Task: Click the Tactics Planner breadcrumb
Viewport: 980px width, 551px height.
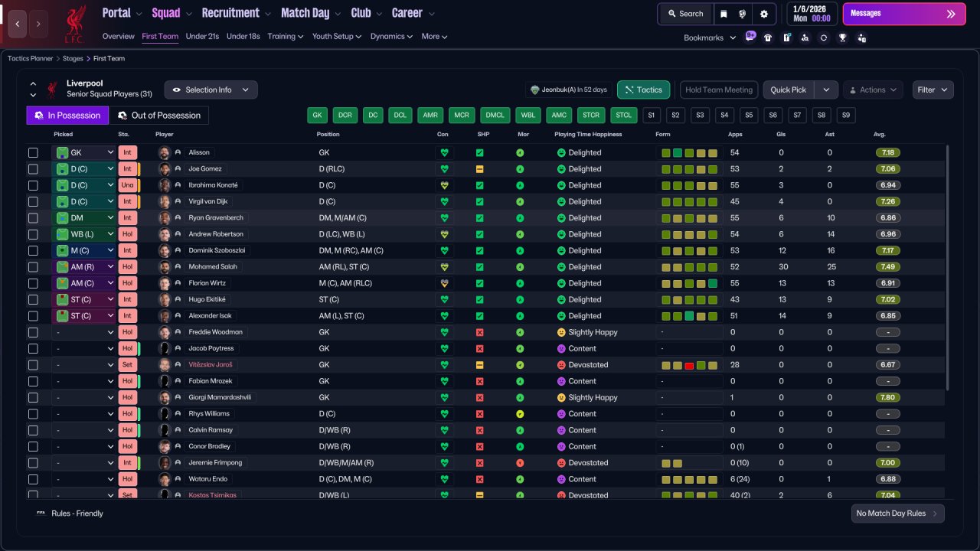Action: [31, 58]
